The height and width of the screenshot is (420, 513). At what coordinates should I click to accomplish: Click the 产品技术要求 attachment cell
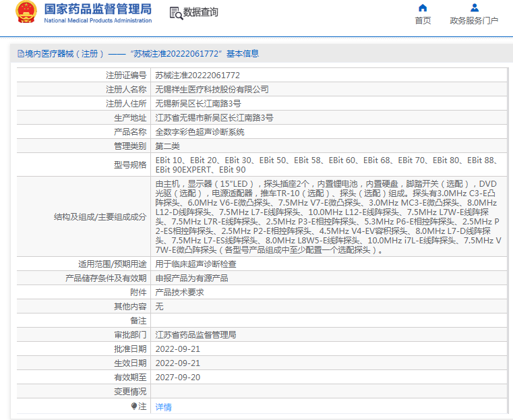pos(179,292)
